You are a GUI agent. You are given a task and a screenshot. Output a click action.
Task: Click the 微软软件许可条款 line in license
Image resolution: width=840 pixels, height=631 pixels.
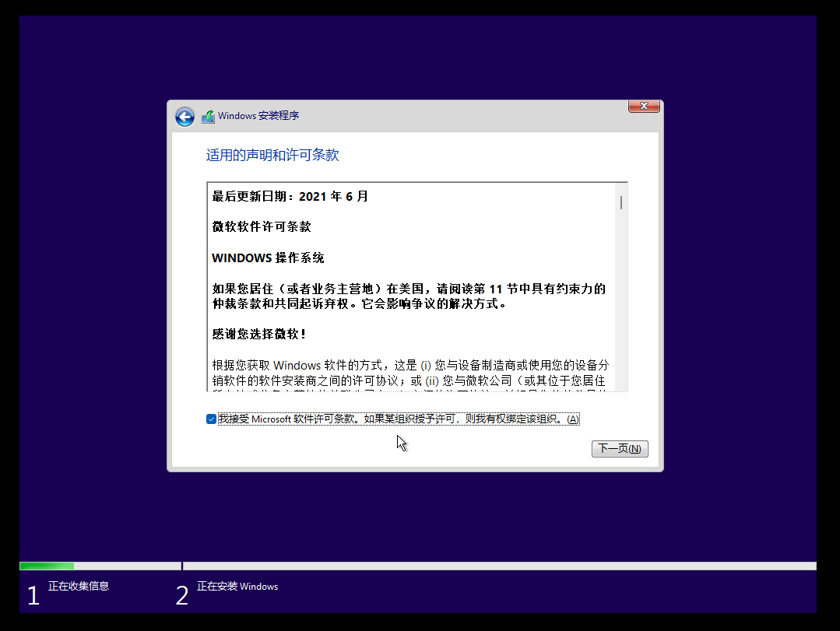262,227
